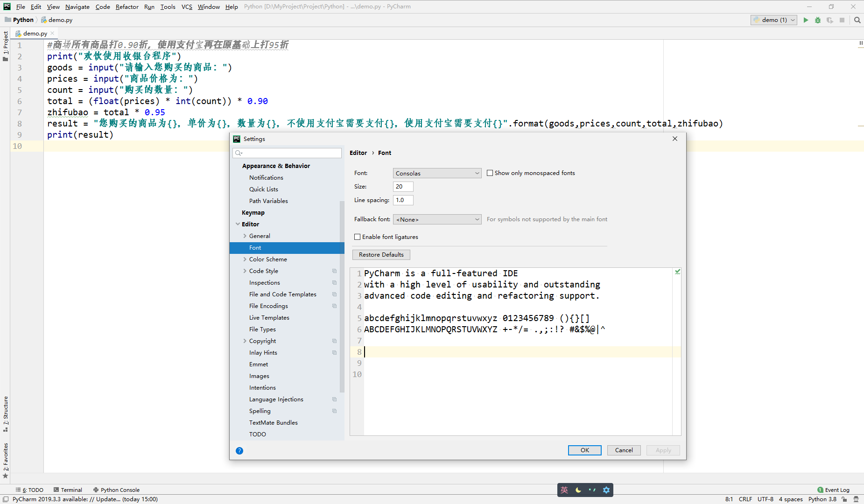Expand the Code Style settings node

[245, 271]
